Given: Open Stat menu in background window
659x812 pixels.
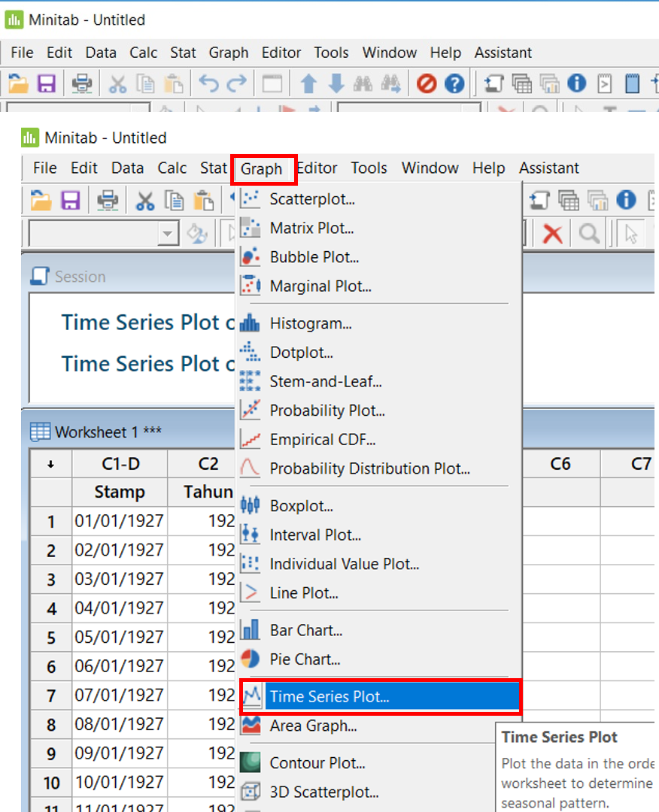Looking at the screenshot, I should (183, 53).
